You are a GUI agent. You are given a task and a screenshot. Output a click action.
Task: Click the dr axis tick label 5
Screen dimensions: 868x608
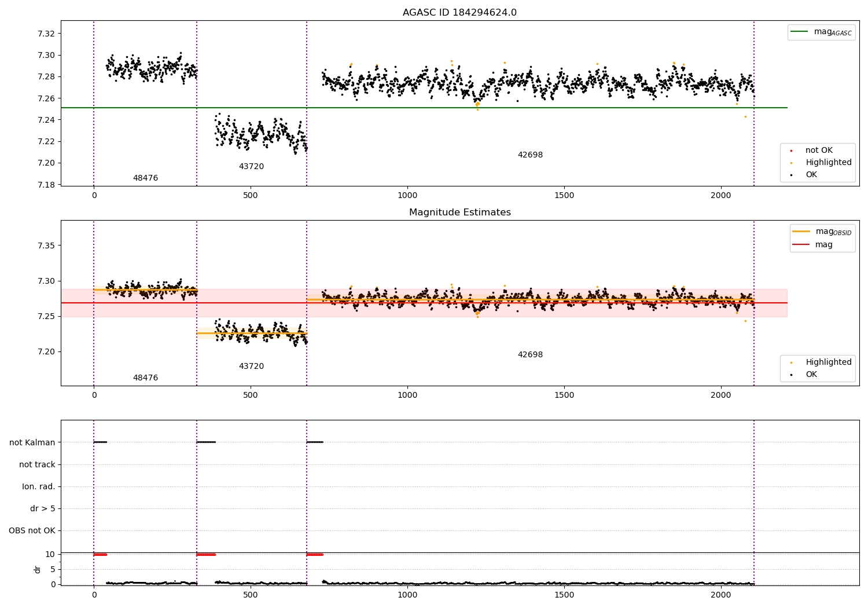pyautogui.click(x=53, y=570)
